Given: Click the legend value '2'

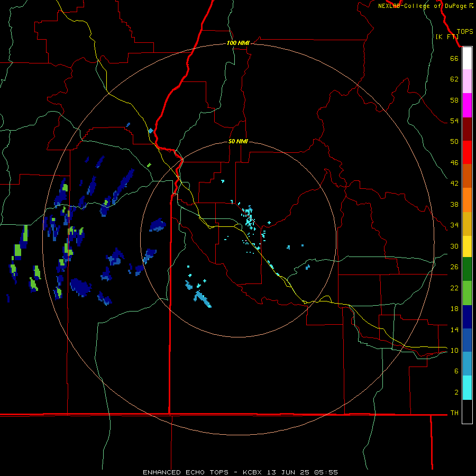Looking at the screenshot, I should click(x=456, y=392).
